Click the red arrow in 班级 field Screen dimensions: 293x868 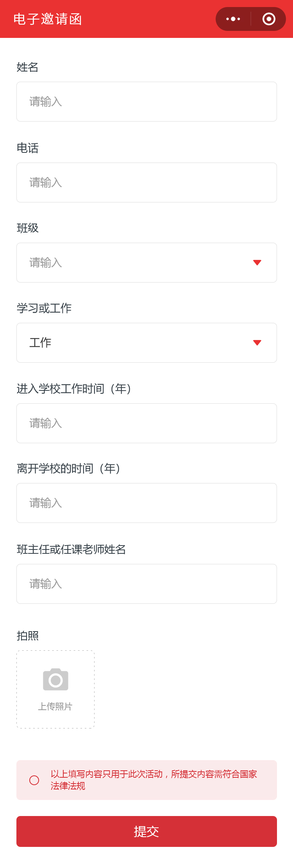pyautogui.click(x=257, y=263)
